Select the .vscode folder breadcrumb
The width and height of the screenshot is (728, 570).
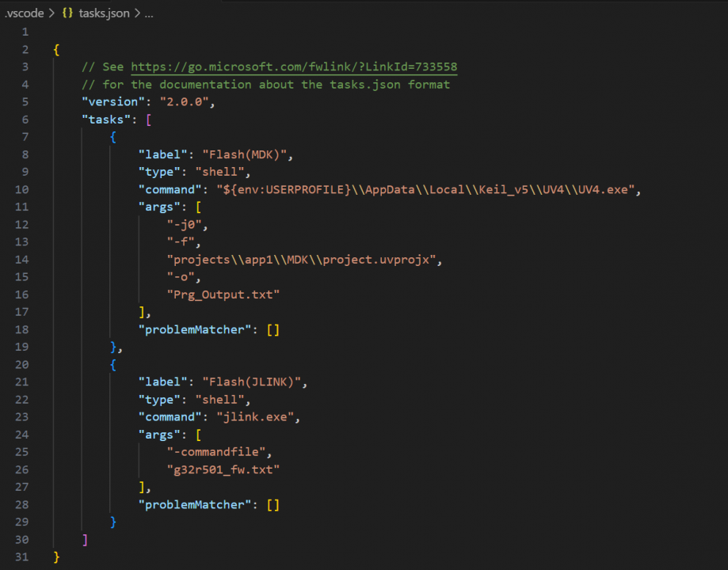25,13
